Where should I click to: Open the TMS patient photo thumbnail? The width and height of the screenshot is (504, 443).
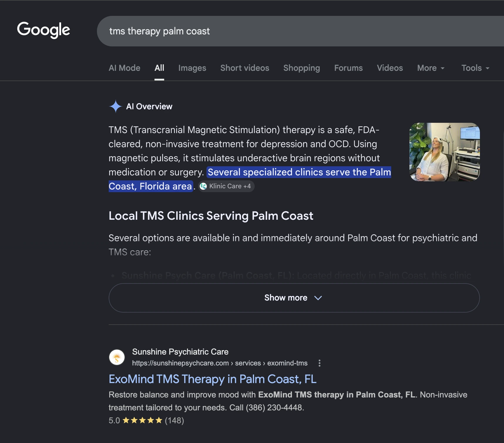tap(445, 152)
